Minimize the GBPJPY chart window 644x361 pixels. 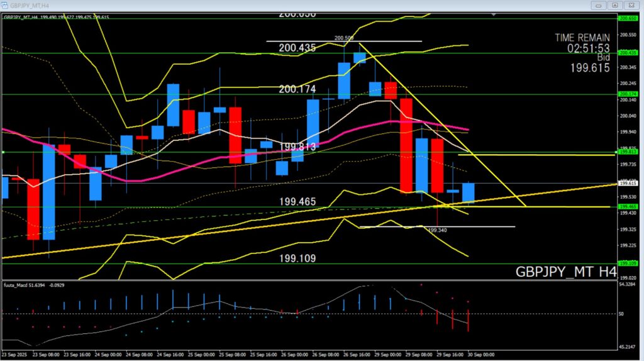tap(597, 5)
